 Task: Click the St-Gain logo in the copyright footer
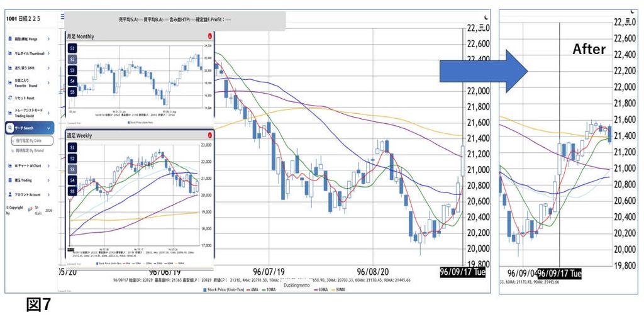pos(30,209)
